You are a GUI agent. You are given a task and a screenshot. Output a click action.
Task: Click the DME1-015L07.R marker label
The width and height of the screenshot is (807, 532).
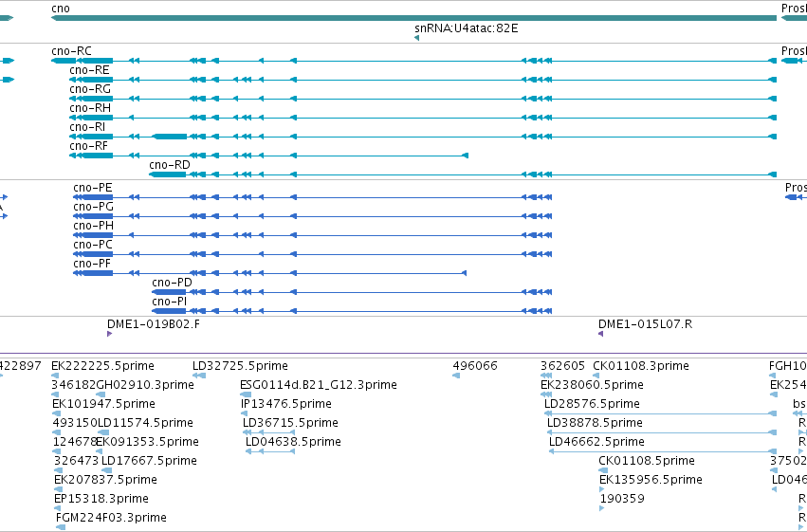pos(645,324)
